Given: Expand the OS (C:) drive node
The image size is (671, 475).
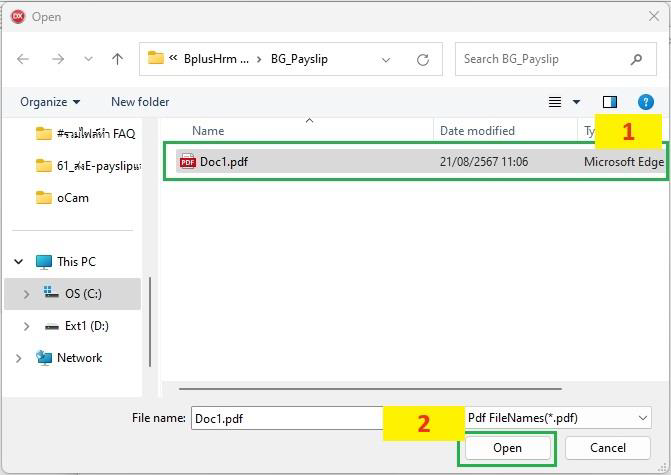Looking at the screenshot, I should (x=27, y=294).
